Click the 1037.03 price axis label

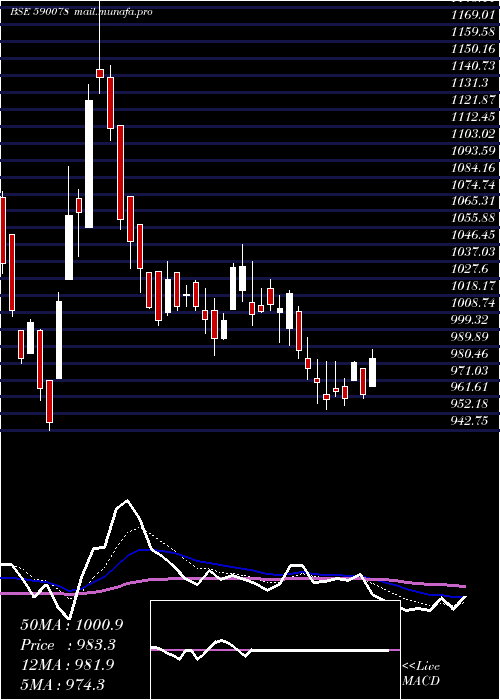click(473, 252)
